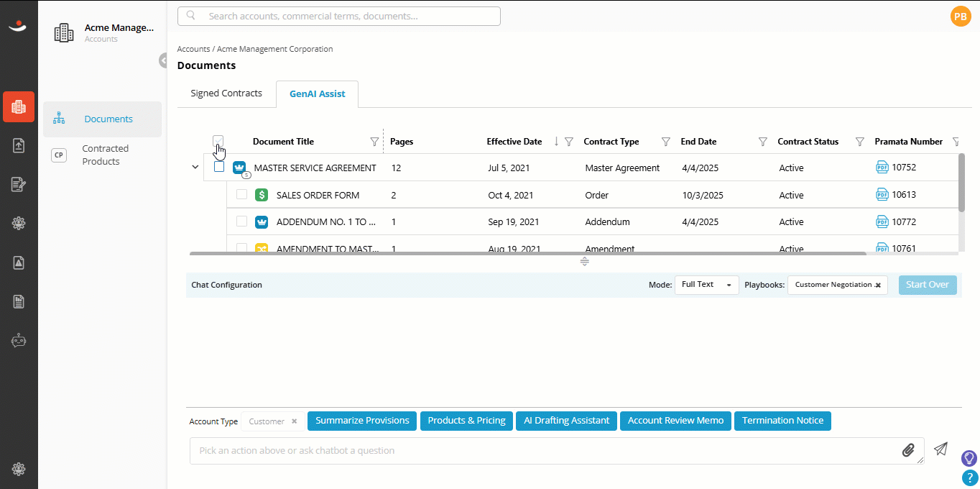Open the Mode Full Text dropdown
980x489 pixels.
[706, 285]
